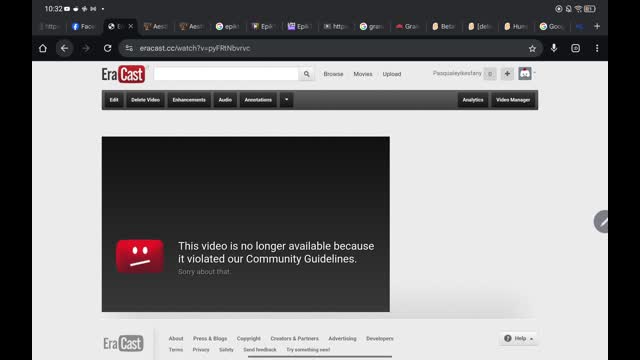Open the Copyright footer link
Image resolution: width=640 pixels, height=360 pixels.
(x=249, y=338)
